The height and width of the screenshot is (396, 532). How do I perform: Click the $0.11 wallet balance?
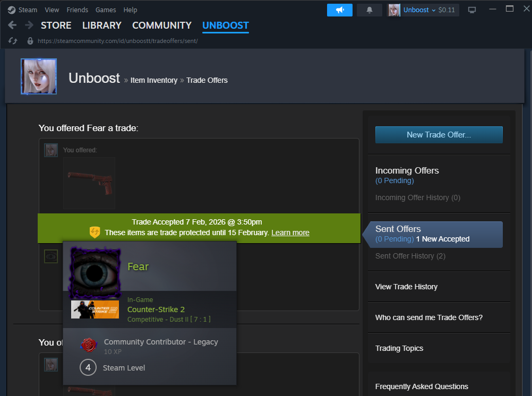point(447,10)
